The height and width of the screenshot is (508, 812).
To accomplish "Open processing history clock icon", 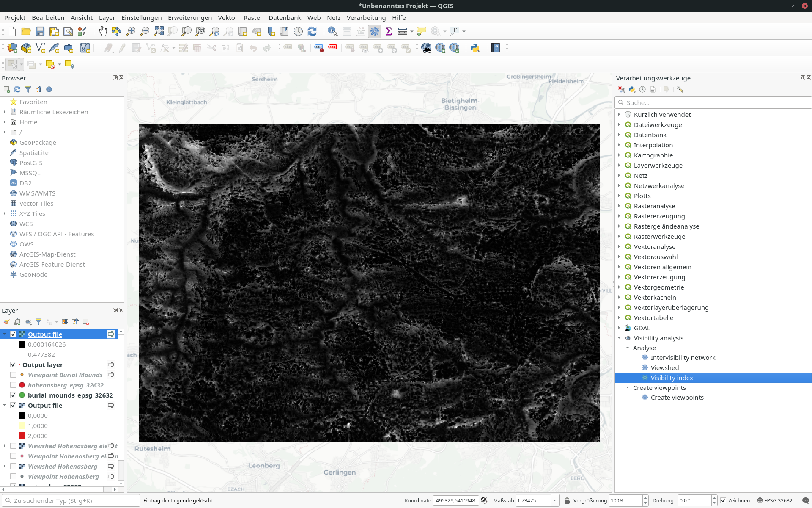I will [642, 89].
